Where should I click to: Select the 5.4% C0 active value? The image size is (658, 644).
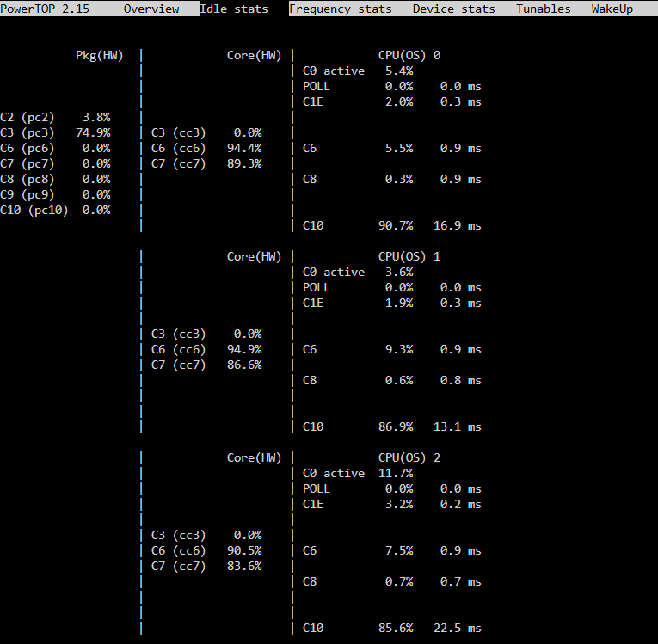click(399, 71)
